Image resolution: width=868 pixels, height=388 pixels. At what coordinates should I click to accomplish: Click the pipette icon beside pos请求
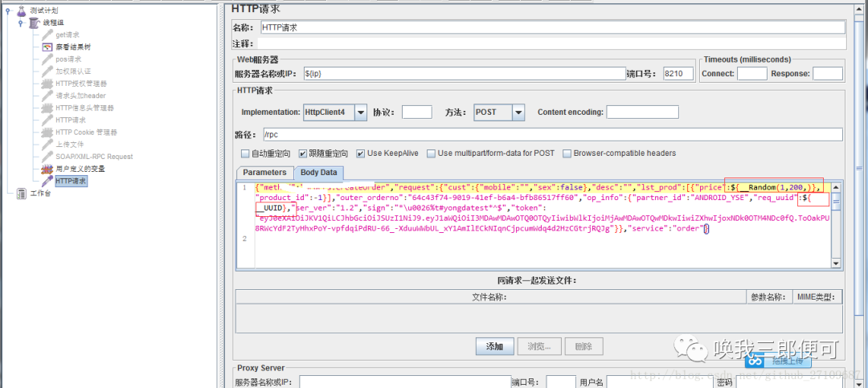pos(47,59)
